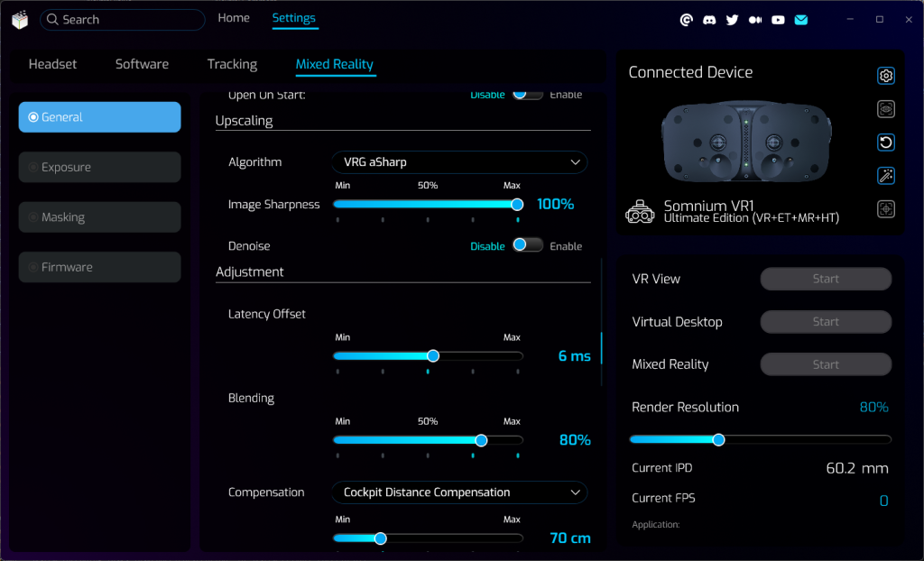Click the cyan mail envelope icon
Viewport: 924px width, 561px height.
800,20
